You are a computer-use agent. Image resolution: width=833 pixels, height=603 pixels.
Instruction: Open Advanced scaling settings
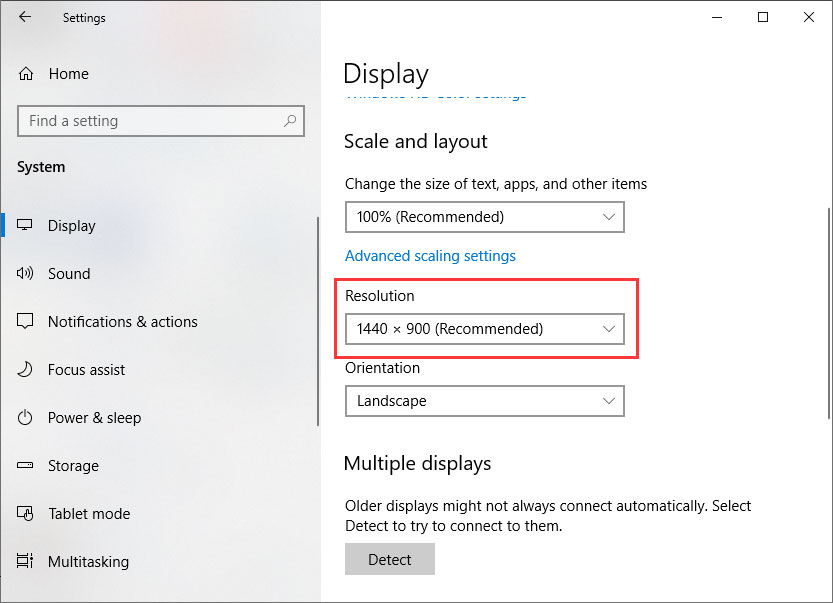tap(430, 255)
